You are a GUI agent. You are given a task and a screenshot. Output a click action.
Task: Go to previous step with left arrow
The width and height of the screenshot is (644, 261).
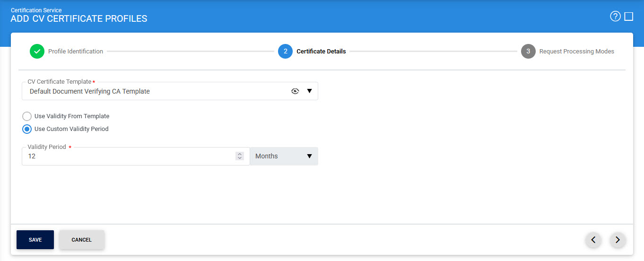pos(593,240)
